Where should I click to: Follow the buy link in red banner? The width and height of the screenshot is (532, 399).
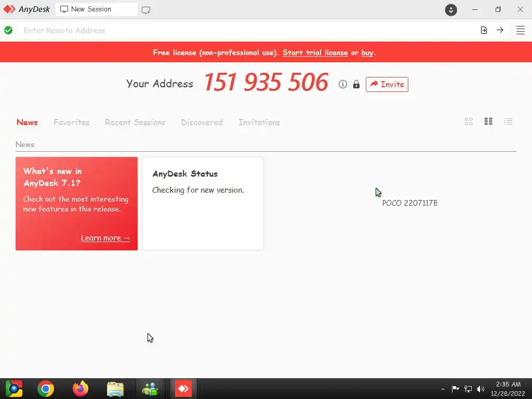click(x=367, y=52)
